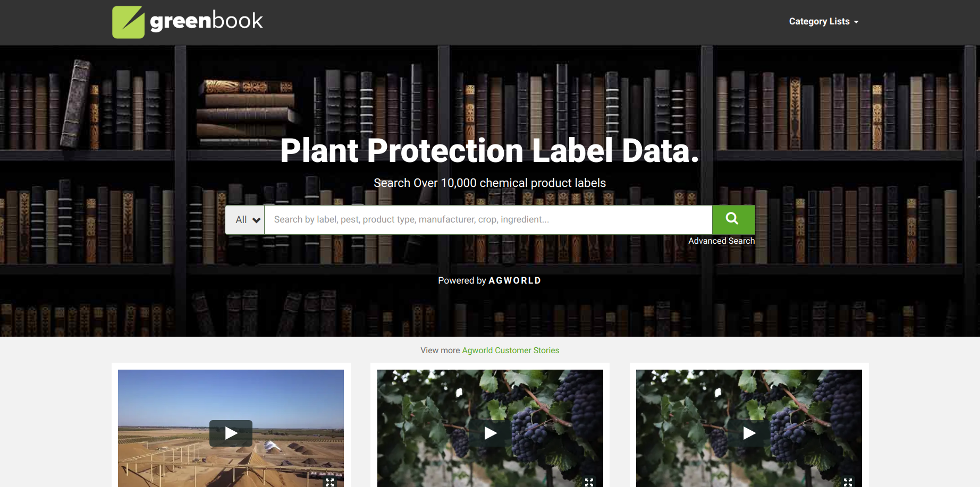Open the All search filter dropdown
The height and width of the screenshot is (487, 980).
[245, 219]
